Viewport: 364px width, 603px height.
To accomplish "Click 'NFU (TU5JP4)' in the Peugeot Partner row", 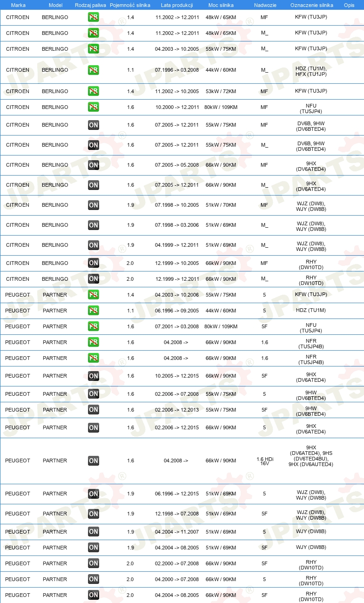I will pos(311,328).
